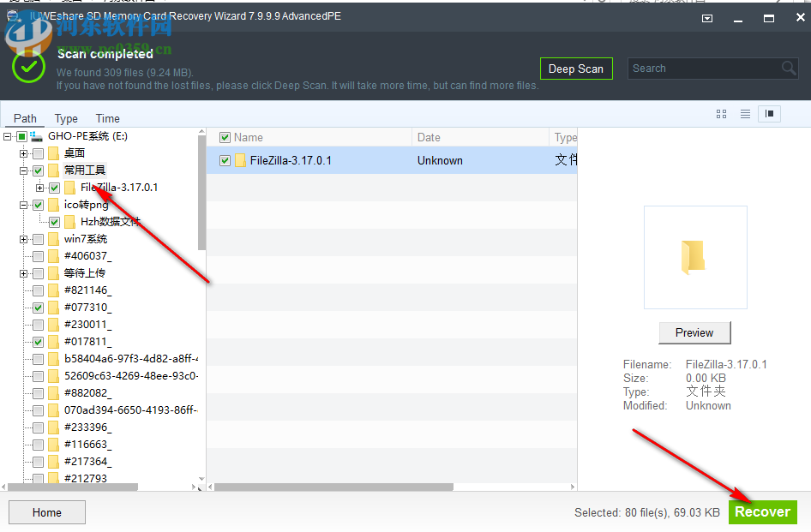This screenshot has height=532, width=811.
Task: Uncheck the 常用工具 folder checkbox
Action: tap(38, 170)
